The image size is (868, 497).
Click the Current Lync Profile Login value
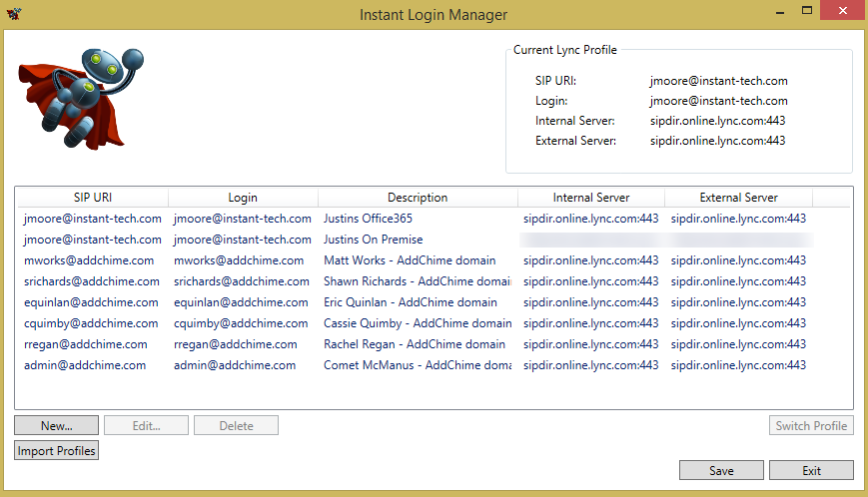point(719,101)
